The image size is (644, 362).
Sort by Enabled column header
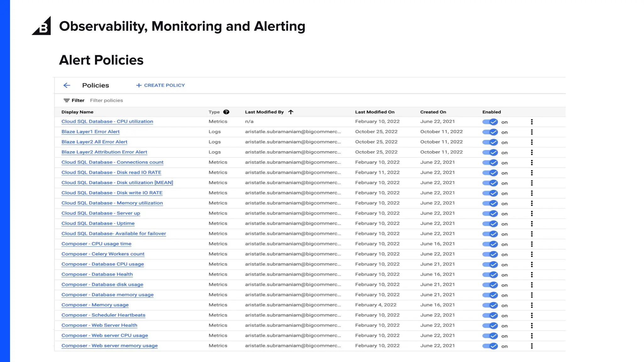tap(491, 112)
